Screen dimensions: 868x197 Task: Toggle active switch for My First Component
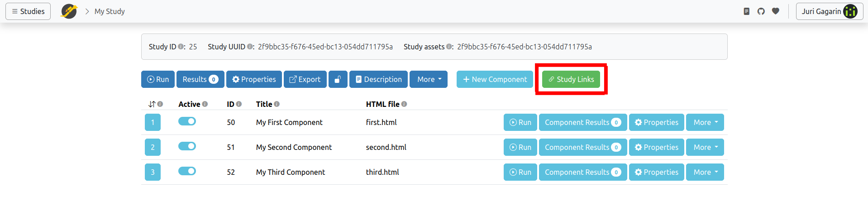click(187, 121)
